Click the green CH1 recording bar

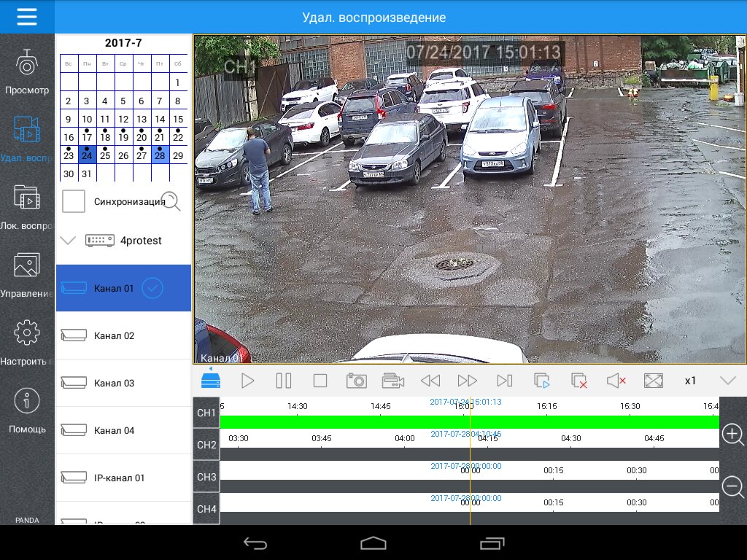tap(469, 422)
